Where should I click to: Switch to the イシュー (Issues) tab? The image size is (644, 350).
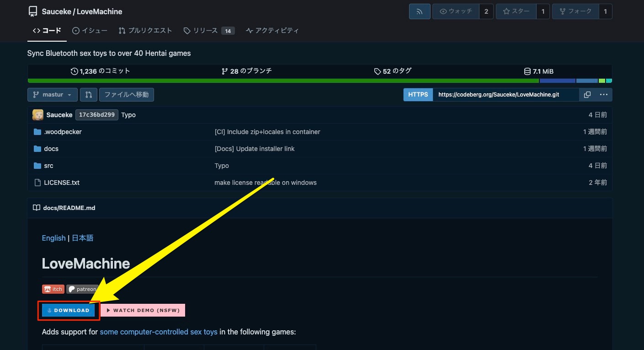point(90,31)
